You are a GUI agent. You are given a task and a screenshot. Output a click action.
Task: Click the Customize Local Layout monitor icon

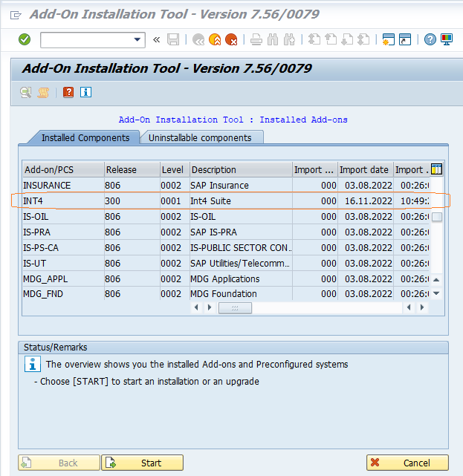click(446, 39)
